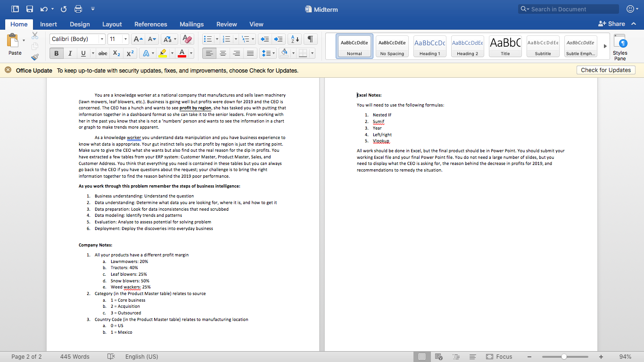Toggle bold formatting
644x362 pixels.
56,53
